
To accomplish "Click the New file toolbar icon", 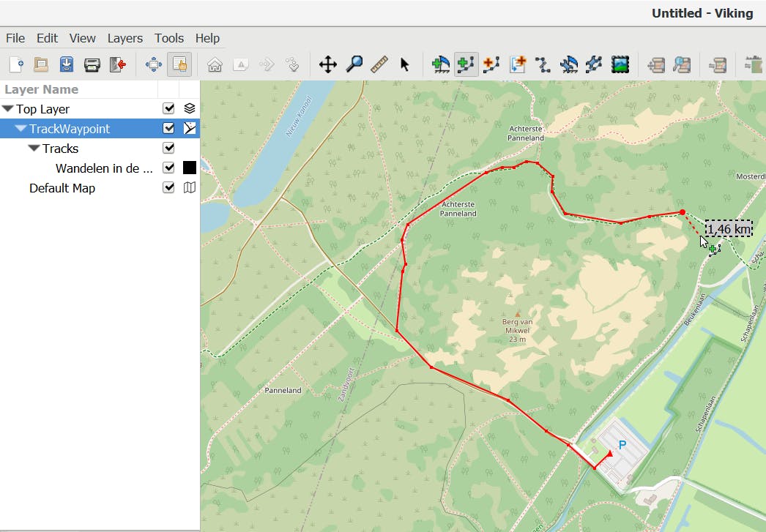I will tap(16, 64).
